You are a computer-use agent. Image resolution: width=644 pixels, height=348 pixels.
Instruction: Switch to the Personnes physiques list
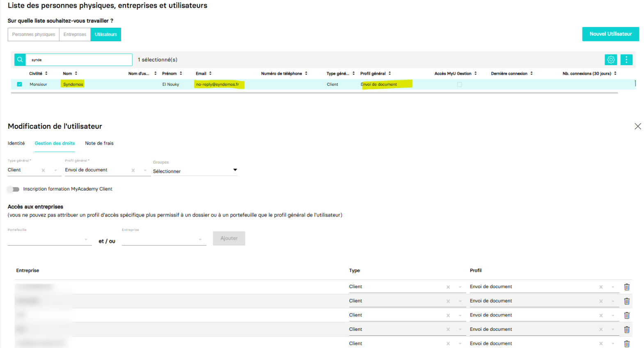tap(33, 34)
